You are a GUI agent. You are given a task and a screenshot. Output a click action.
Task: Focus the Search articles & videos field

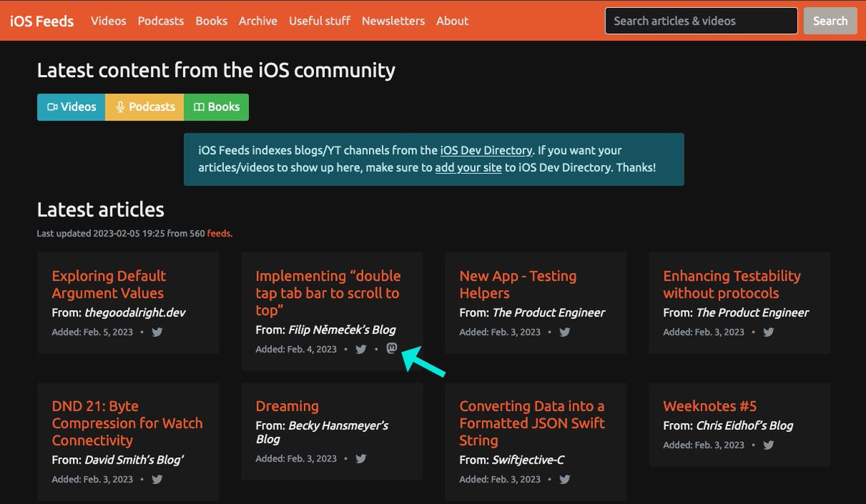point(701,21)
